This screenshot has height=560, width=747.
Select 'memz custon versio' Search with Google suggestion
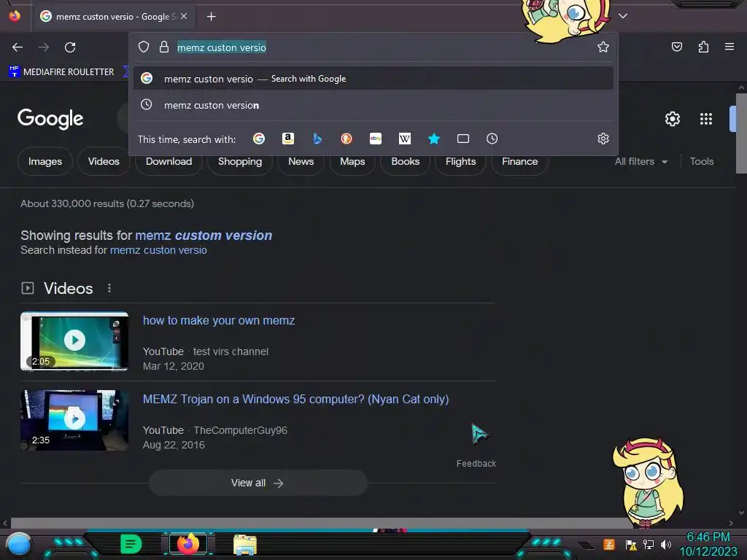[x=373, y=79]
